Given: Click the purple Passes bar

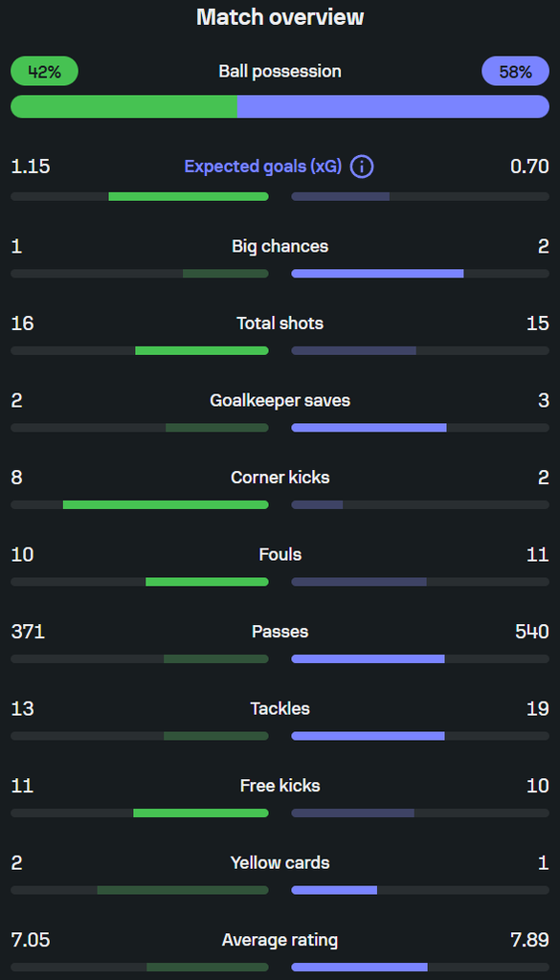Looking at the screenshot, I should pyautogui.click(x=369, y=658).
